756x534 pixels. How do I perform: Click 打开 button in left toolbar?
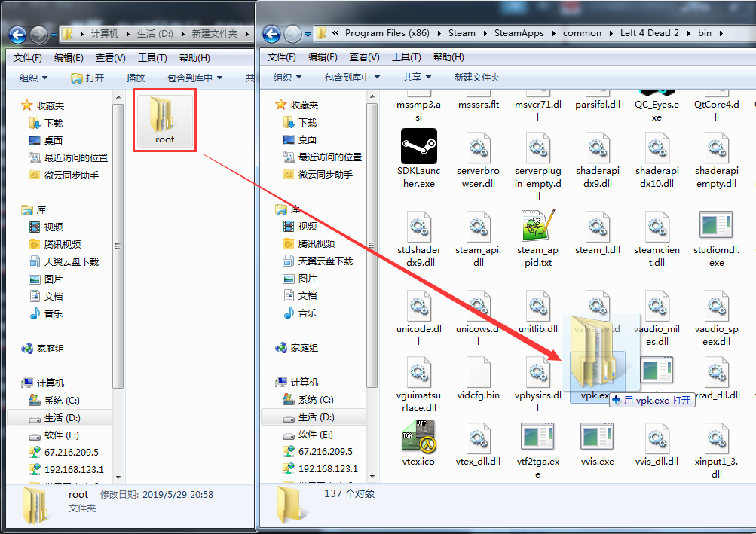[87, 78]
